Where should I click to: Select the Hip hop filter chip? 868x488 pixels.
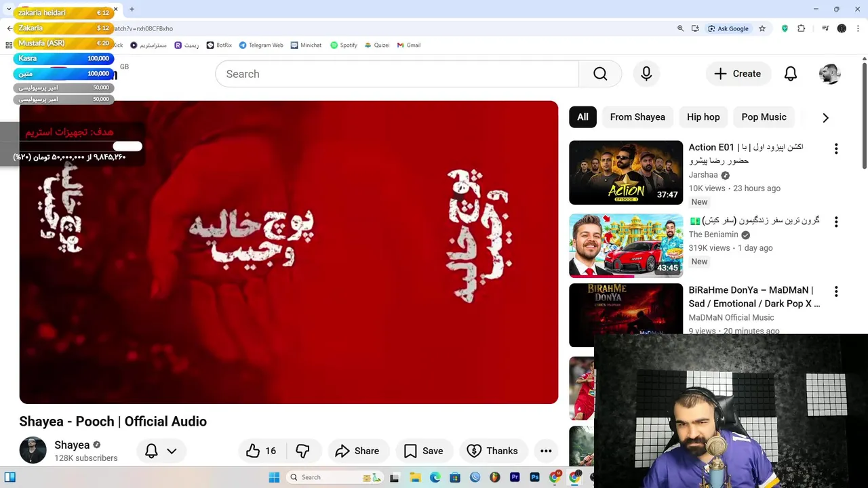pyautogui.click(x=703, y=117)
